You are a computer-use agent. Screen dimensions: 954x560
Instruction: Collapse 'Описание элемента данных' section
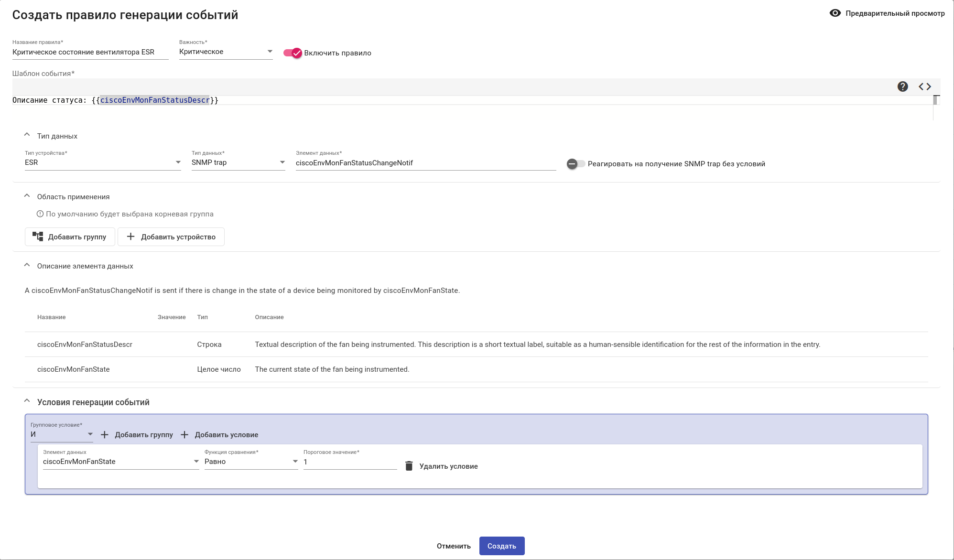point(27,265)
